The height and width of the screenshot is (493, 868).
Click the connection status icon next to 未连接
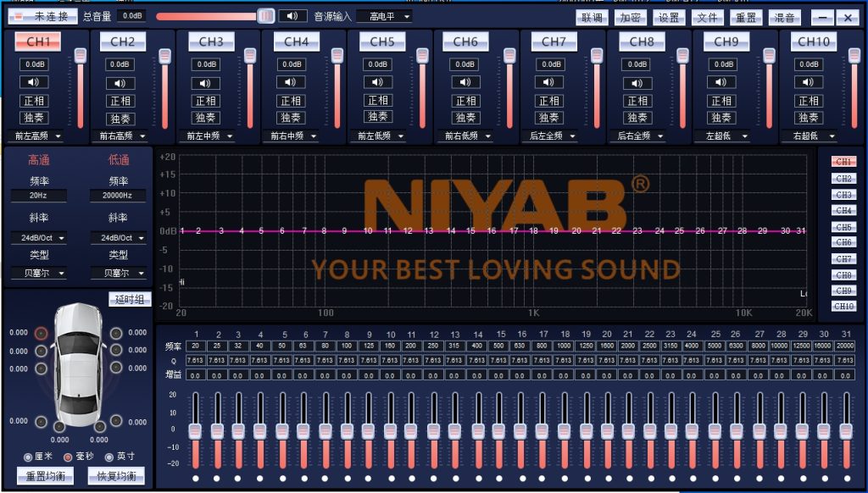(19, 16)
